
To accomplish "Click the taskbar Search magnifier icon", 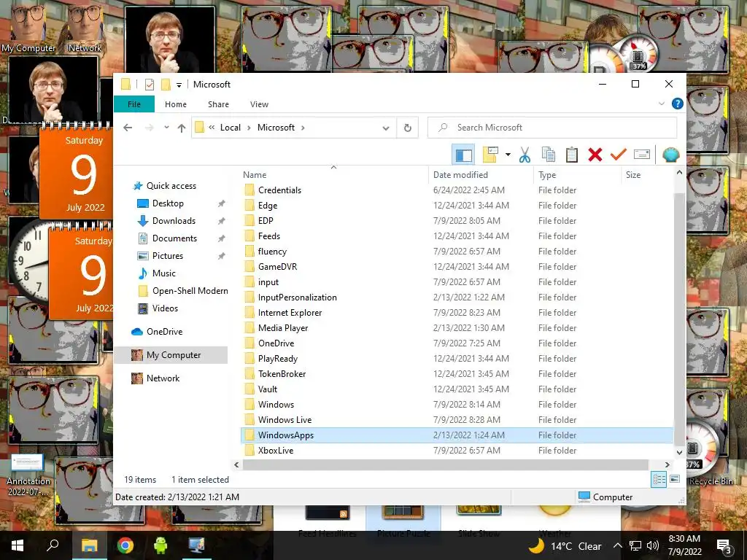I will (53, 545).
